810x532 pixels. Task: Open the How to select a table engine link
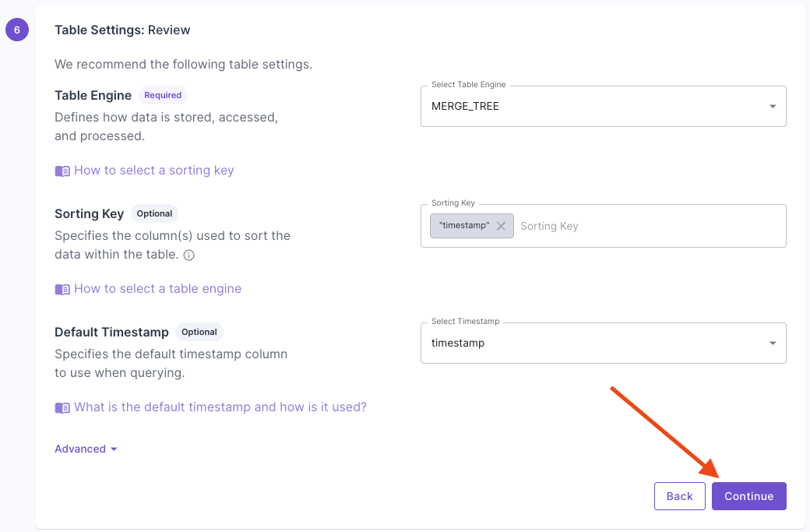[157, 288]
